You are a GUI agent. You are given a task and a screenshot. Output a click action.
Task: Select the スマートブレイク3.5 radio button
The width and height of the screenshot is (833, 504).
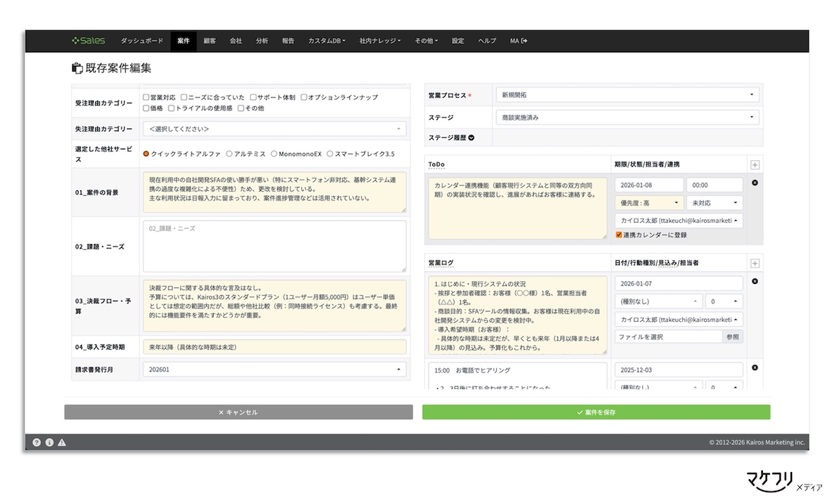point(330,154)
